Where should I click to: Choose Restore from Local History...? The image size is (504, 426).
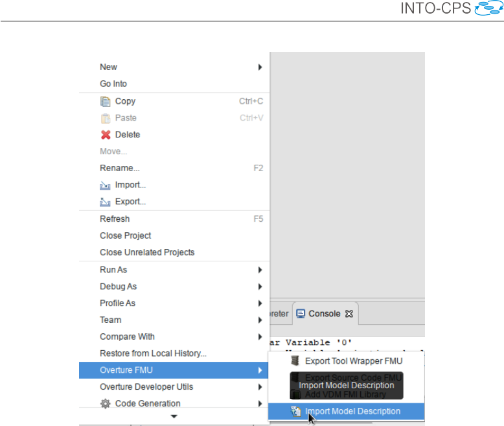(x=174, y=353)
